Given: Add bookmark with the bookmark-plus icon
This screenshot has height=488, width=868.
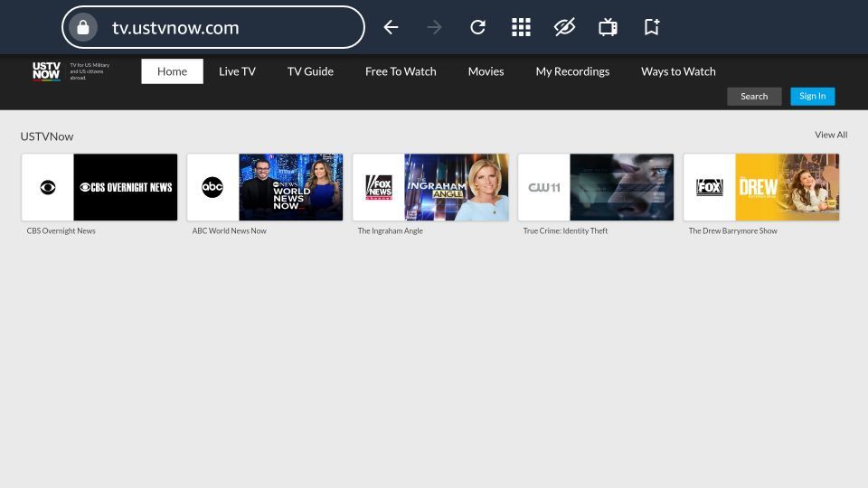Looking at the screenshot, I should tap(652, 27).
